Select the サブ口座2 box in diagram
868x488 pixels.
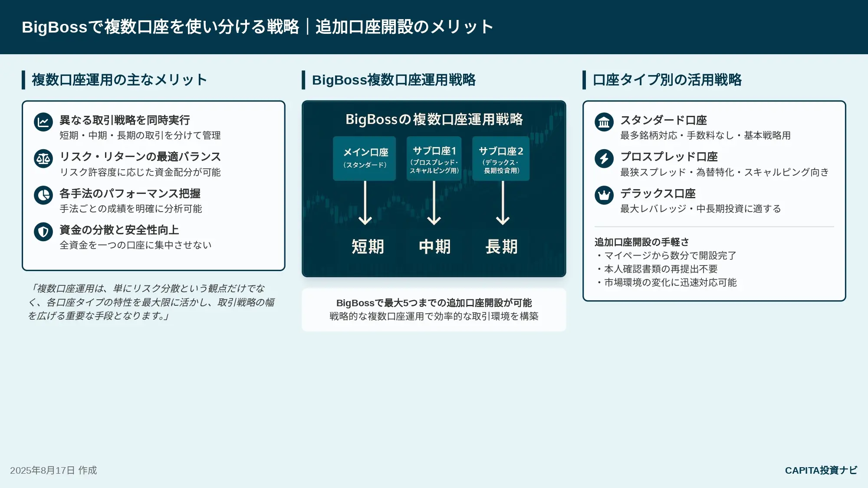coord(501,158)
